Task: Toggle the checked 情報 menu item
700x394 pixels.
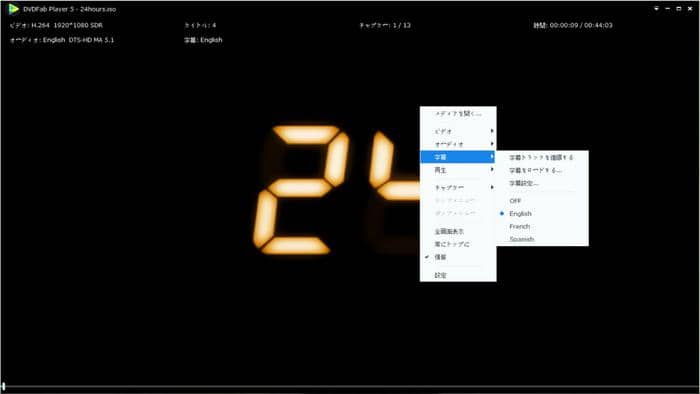Action: 458,257
